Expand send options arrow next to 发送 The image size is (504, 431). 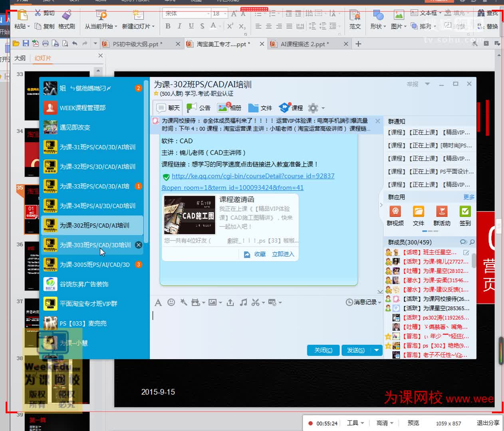coord(377,350)
